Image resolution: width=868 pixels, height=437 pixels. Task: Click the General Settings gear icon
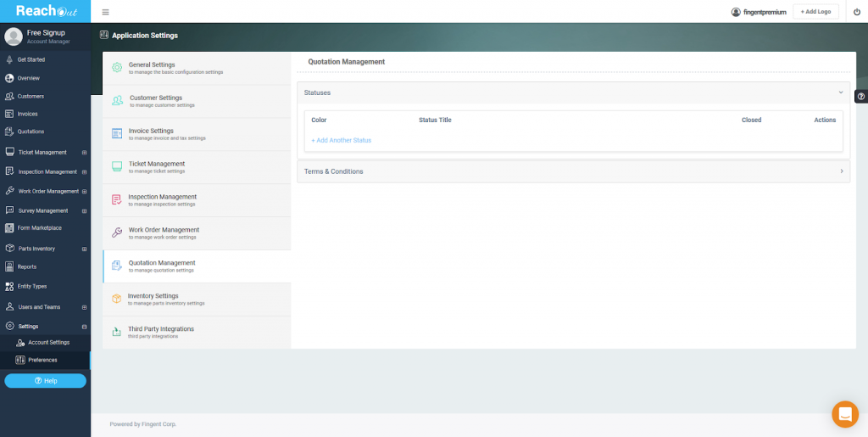[x=117, y=68]
